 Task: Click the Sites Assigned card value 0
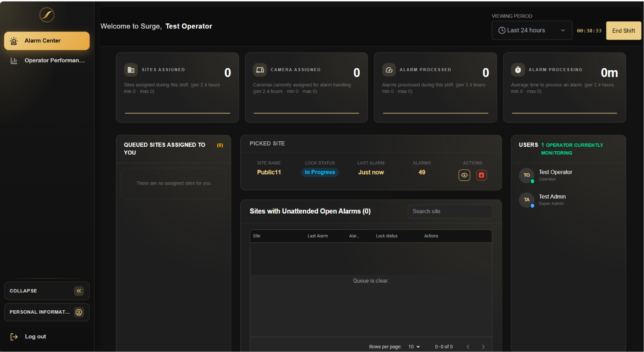click(228, 73)
